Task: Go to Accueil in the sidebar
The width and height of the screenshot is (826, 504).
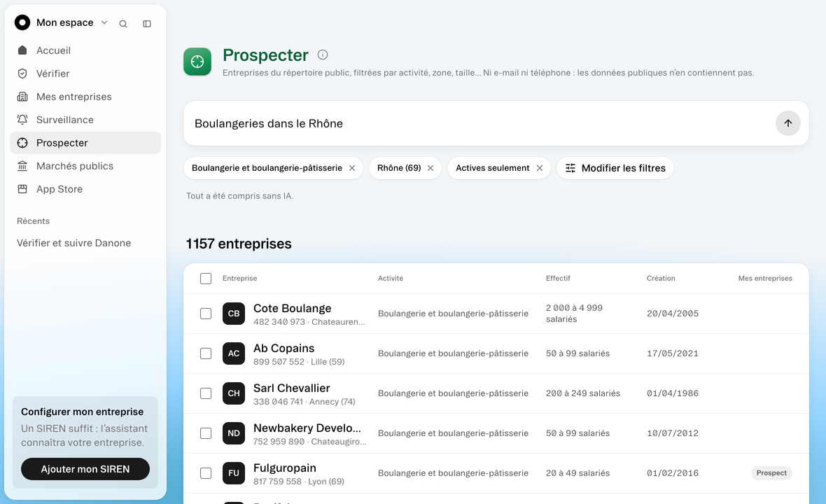Action: click(x=85, y=50)
